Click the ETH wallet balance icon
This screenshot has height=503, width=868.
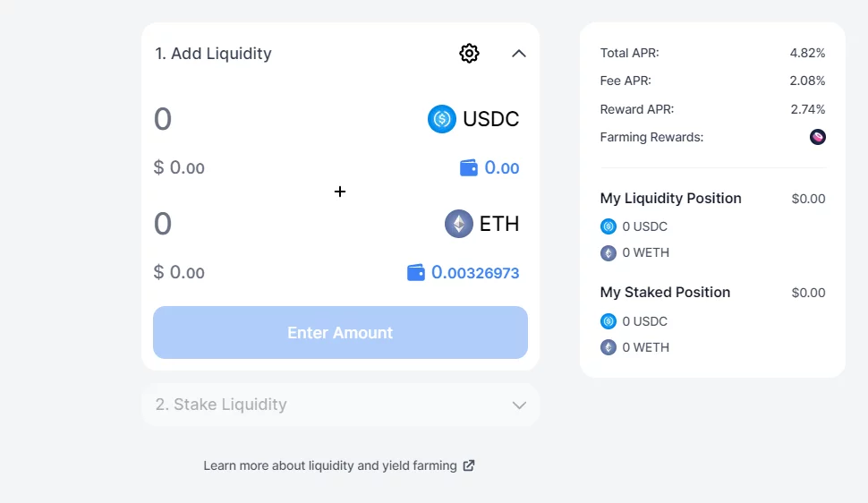416,272
